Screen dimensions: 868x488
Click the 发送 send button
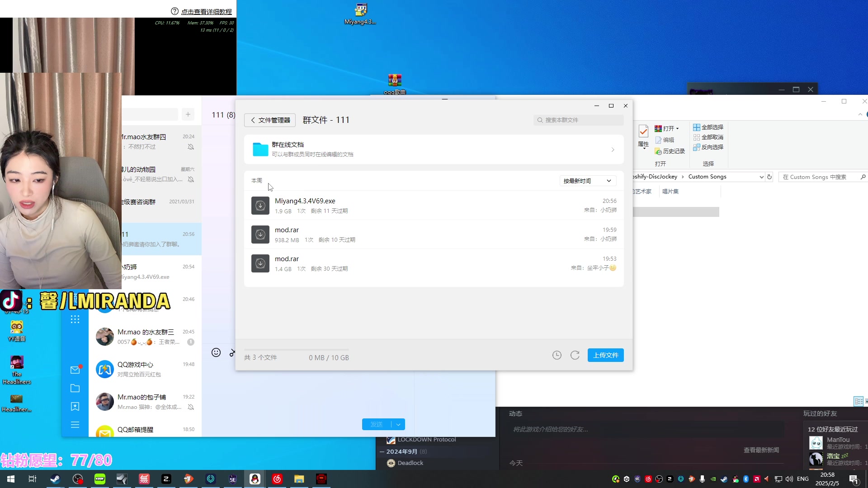tap(377, 424)
